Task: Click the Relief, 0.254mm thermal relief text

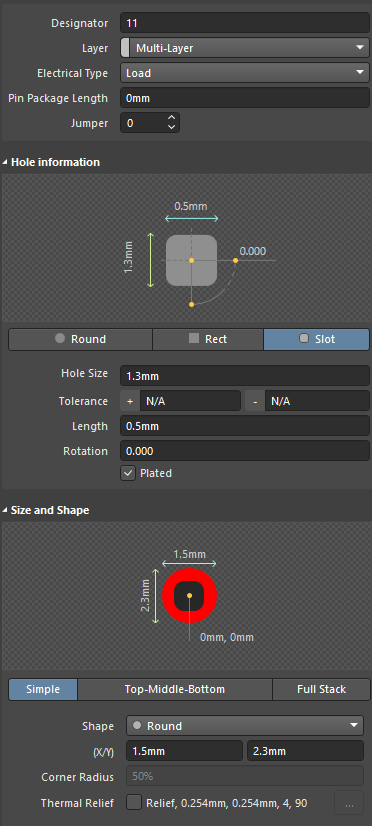Action: 227,803
